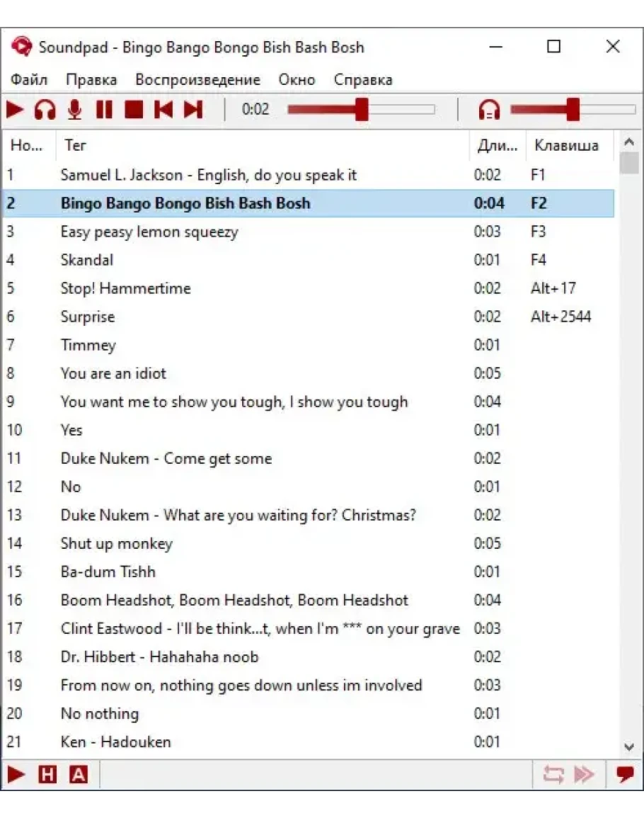Sort list by Клавиша column header
This screenshot has height=818, width=644.
(566, 145)
